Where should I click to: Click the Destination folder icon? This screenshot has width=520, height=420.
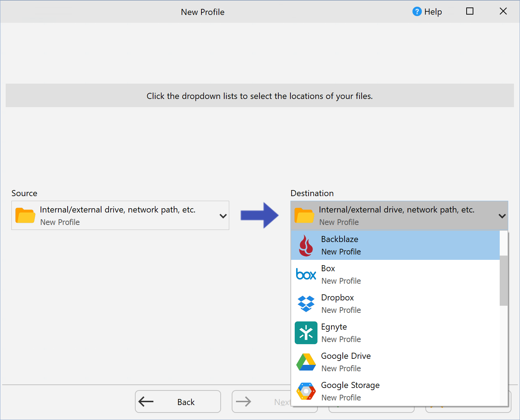click(x=304, y=215)
